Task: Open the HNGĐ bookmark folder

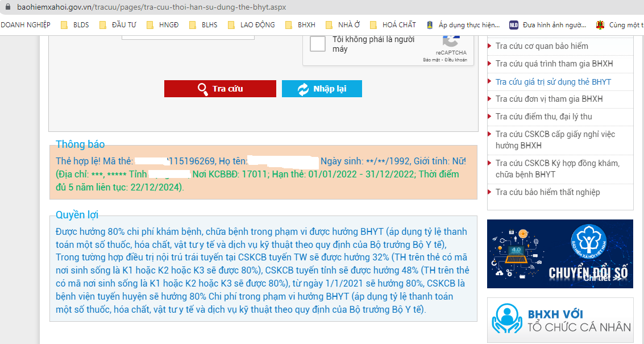Action: point(163,24)
